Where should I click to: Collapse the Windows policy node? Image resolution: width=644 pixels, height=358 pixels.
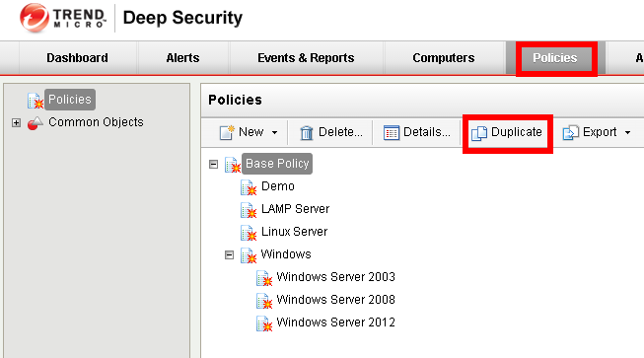point(229,255)
